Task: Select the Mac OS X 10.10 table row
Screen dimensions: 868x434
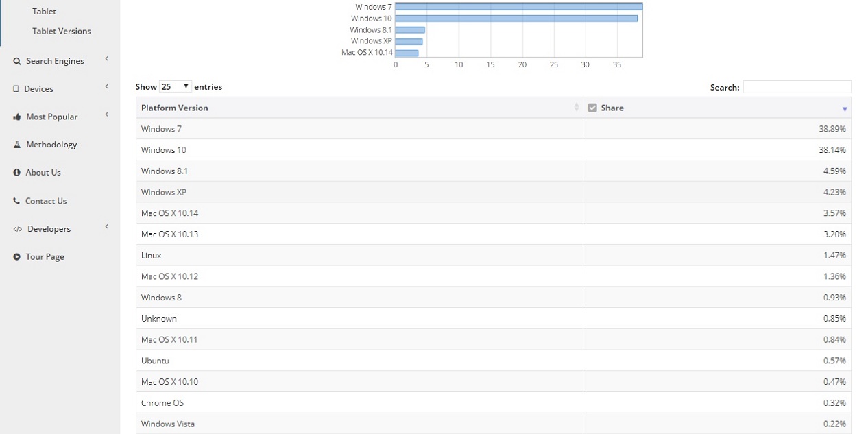Action: (494, 382)
